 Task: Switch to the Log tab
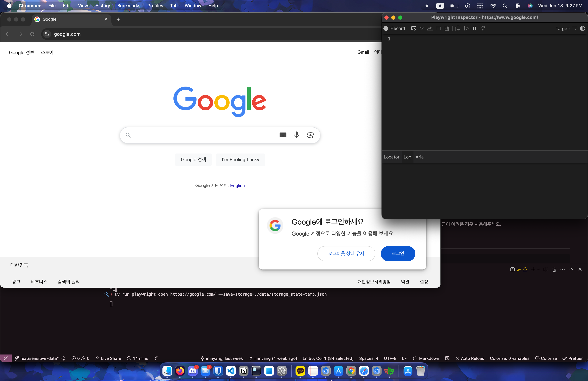tap(407, 157)
